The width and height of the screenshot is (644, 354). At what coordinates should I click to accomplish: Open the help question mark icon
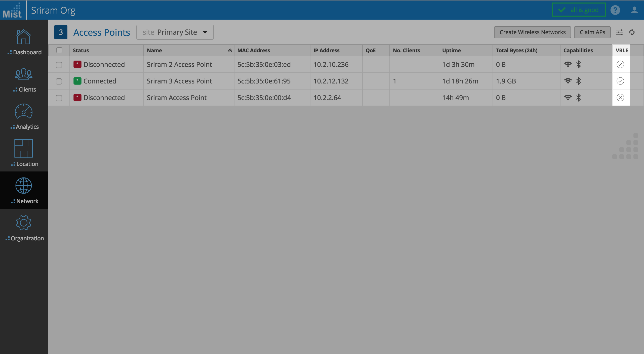tap(615, 10)
